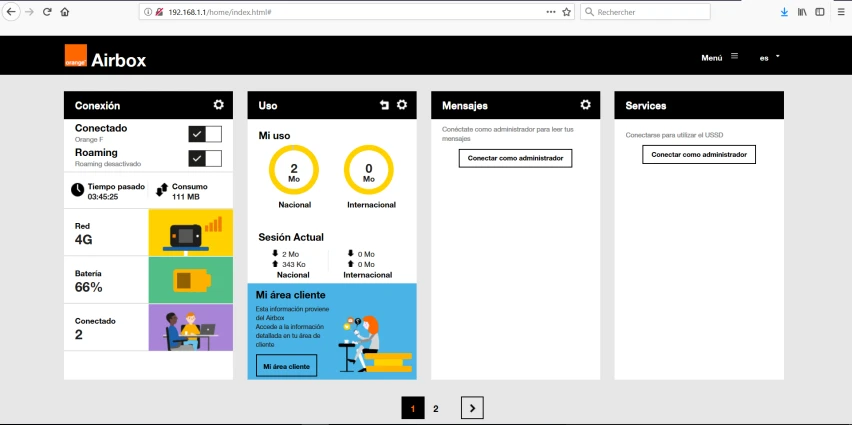Click the Consumo 111 MB value
Viewport: 852px width, 425px height.
(x=186, y=197)
